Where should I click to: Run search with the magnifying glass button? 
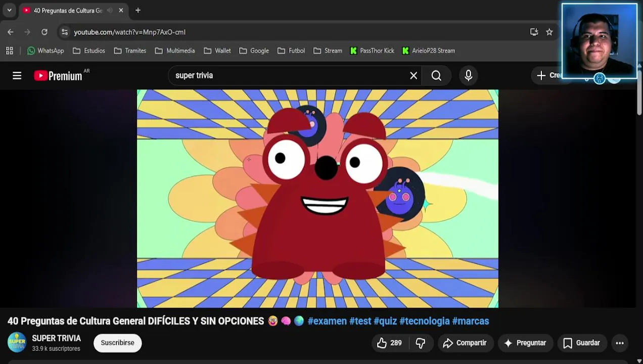click(x=436, y=75)
